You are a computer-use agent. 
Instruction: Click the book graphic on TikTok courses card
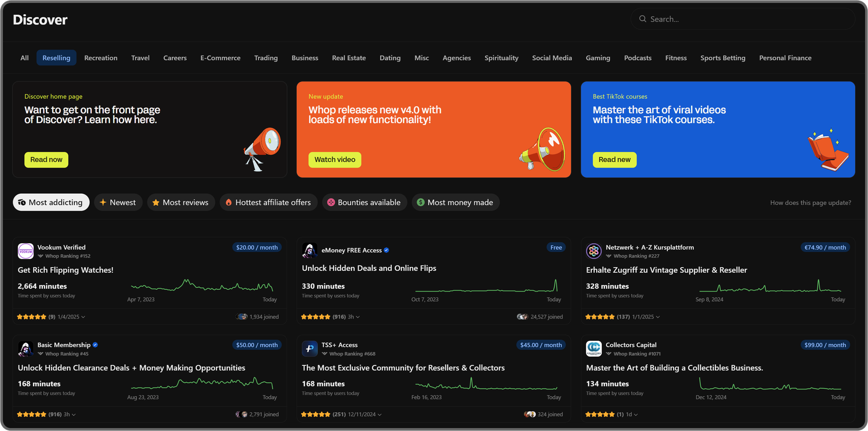pos(828,150)
